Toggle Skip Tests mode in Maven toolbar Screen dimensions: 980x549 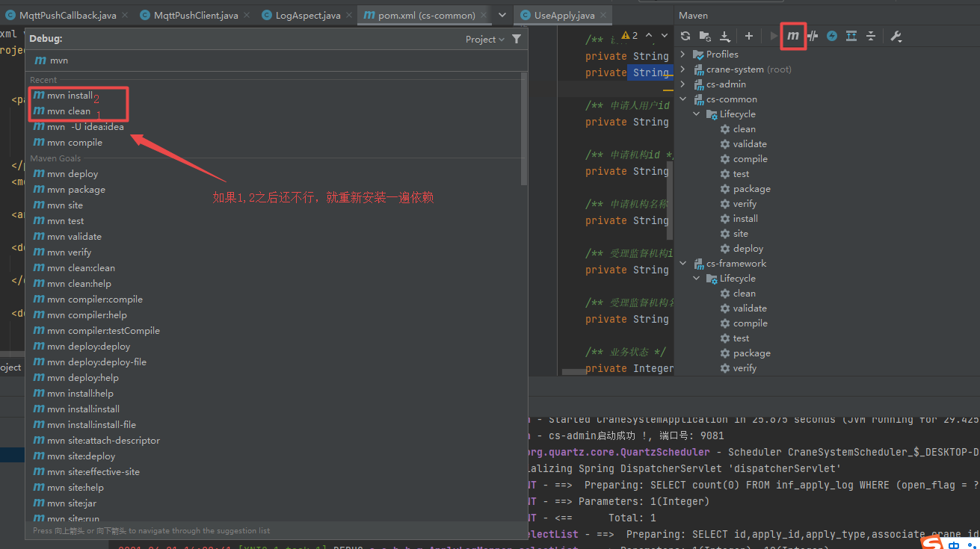coord(813,35)
